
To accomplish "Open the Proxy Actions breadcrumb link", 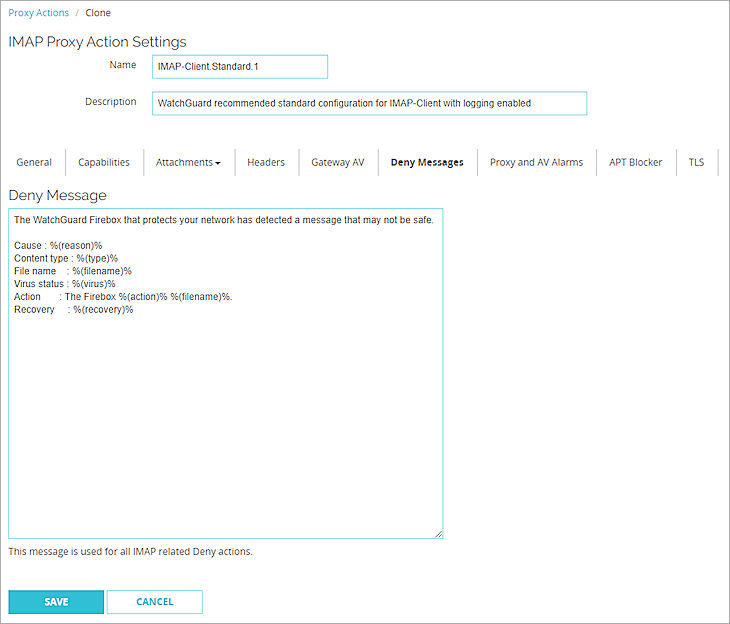I will [x=39, y=13].
